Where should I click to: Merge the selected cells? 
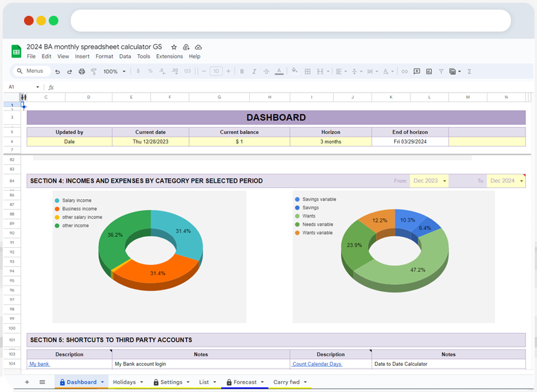tap(320, 71)
